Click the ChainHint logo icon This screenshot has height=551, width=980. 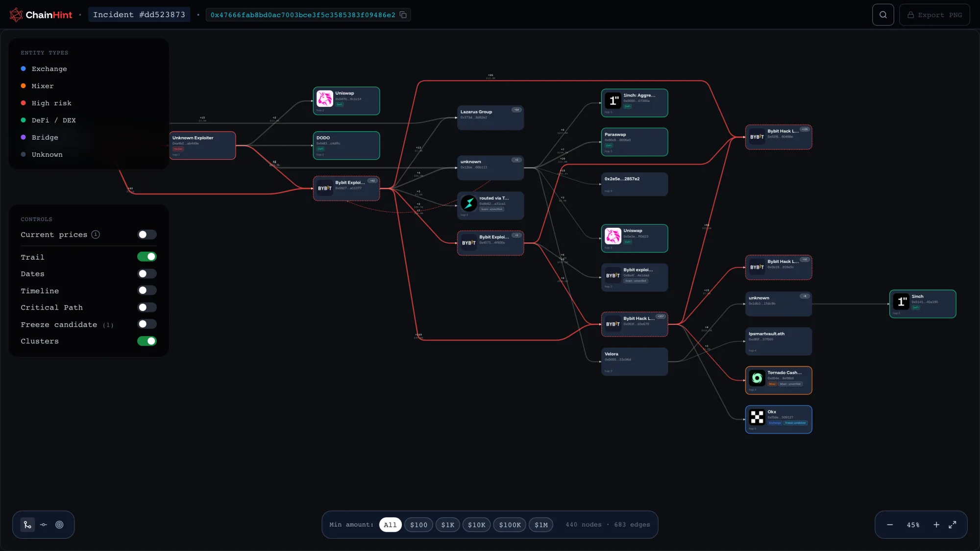(16, 15)
